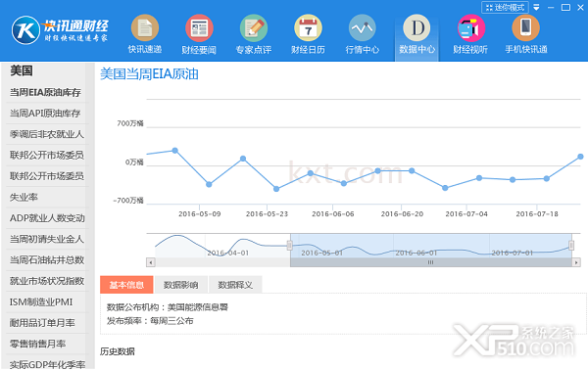Click right arrow of chart range scrollbar
This screenshot has height=370, width=588.
point(576,262)
